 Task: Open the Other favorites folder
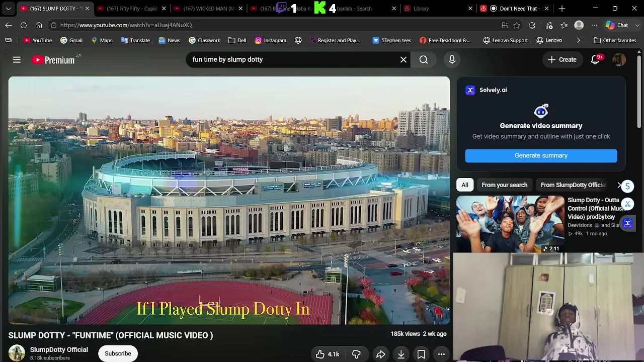(x=615, y=40)
